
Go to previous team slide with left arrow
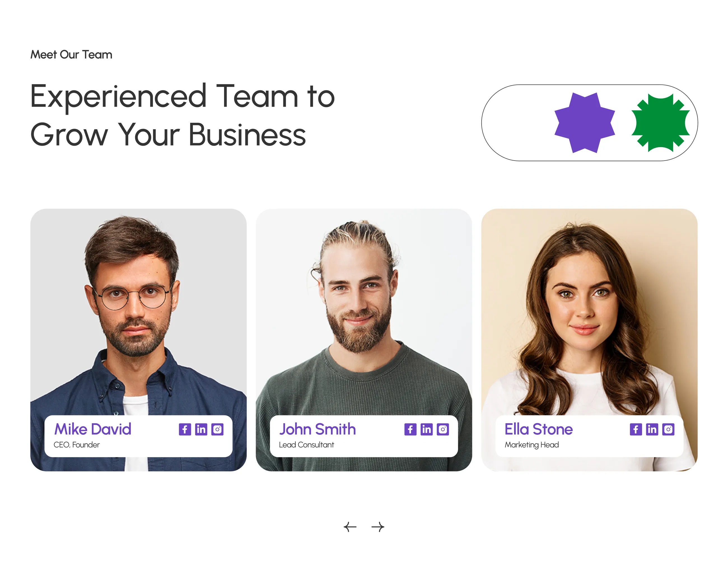pos(350,527)
